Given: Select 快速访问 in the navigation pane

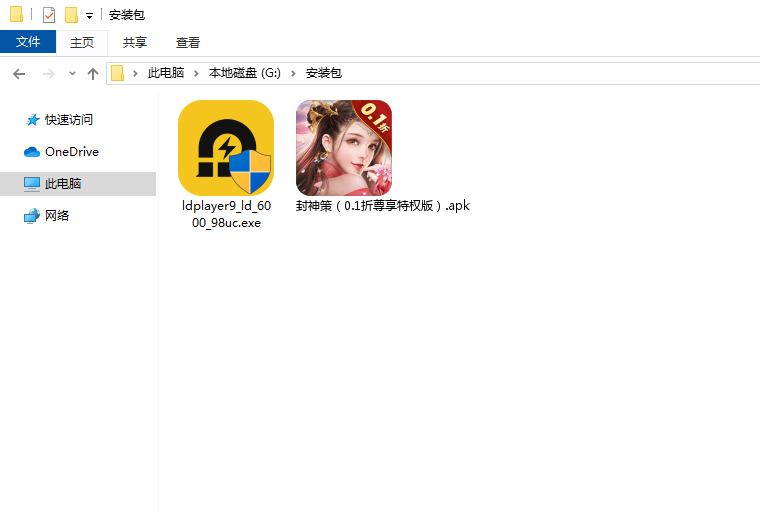Looking at the screenshot, I should (68, 120).
